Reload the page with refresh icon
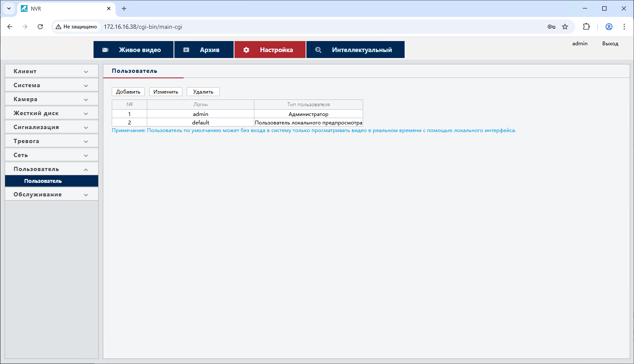 click(40, 27)
